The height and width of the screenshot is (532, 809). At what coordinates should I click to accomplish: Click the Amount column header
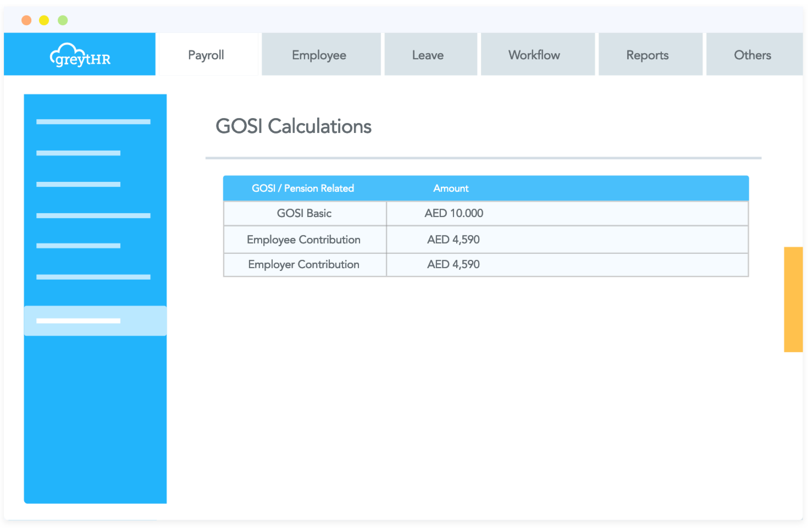451,189
